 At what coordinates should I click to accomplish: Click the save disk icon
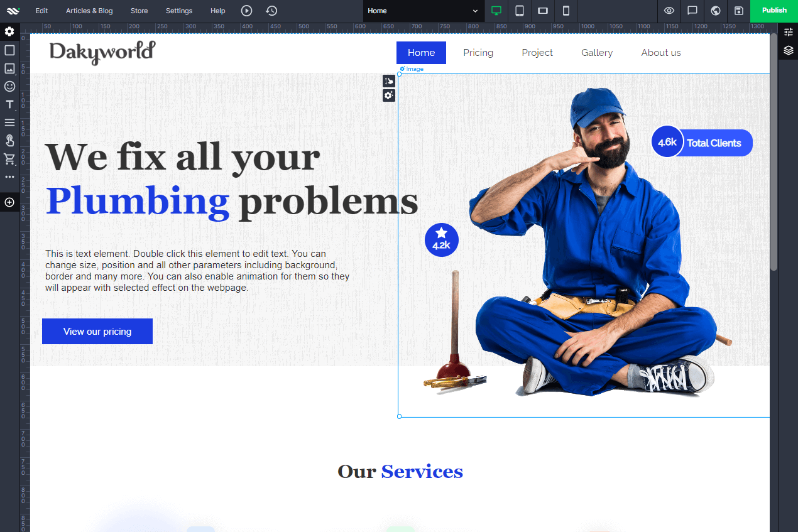click(x=739, y=11)
